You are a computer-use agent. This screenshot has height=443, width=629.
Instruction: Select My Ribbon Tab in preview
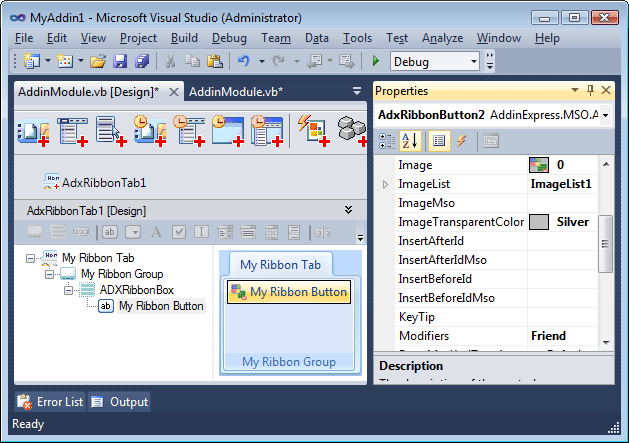pyautogui.click(x=280, y=265)
